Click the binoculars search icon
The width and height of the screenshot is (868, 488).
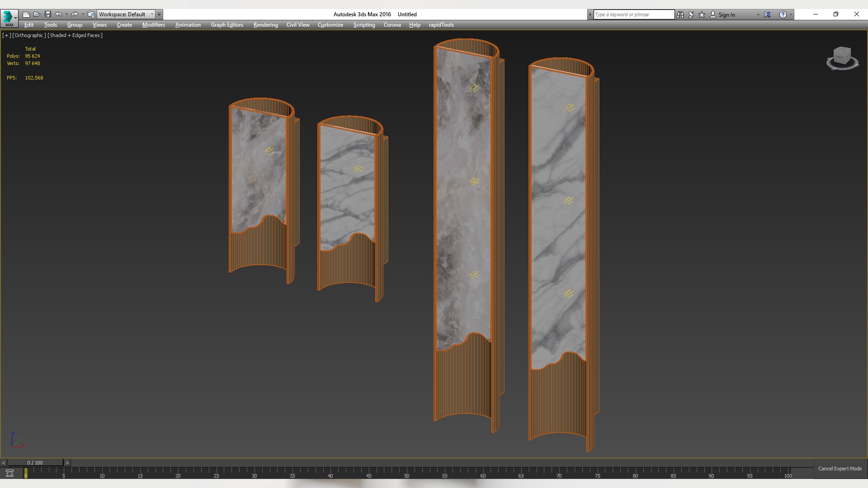[x=680, y=14]
